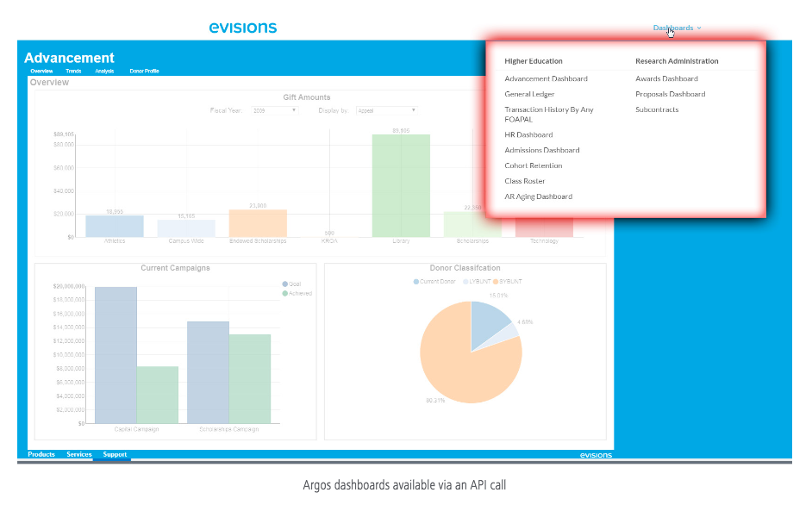Click the SYBUNT legend marker

click(x=496, y=282)
